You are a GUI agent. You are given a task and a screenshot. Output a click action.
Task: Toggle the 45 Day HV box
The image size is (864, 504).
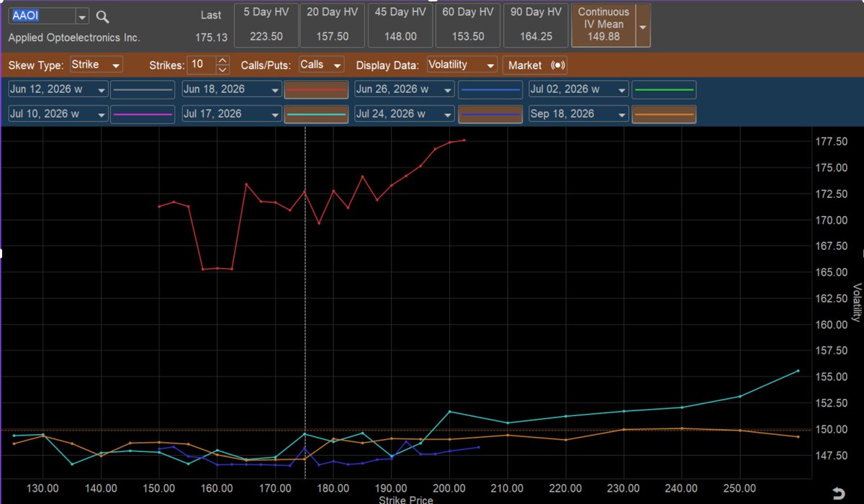tap(400, 24)
